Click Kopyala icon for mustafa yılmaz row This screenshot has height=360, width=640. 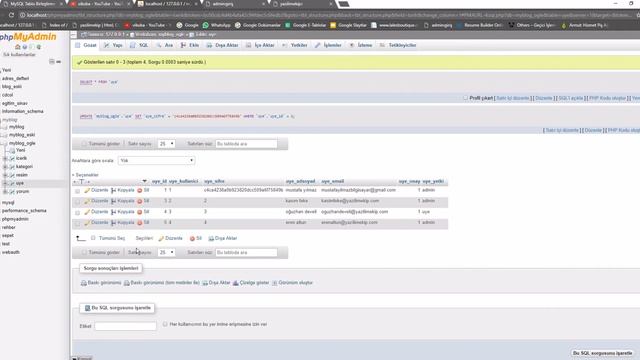point(113,191)
